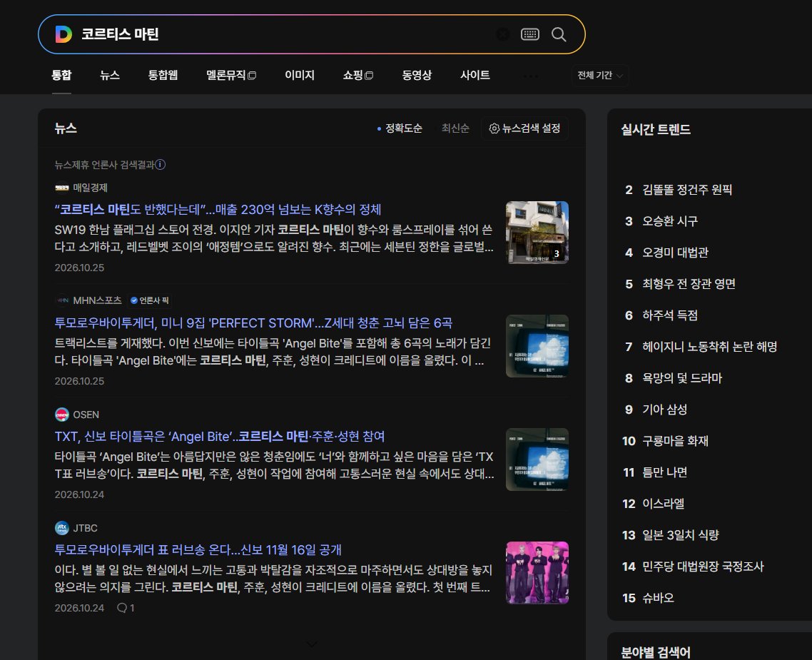
Task: Clear the search box text
Action: (502, 34)
